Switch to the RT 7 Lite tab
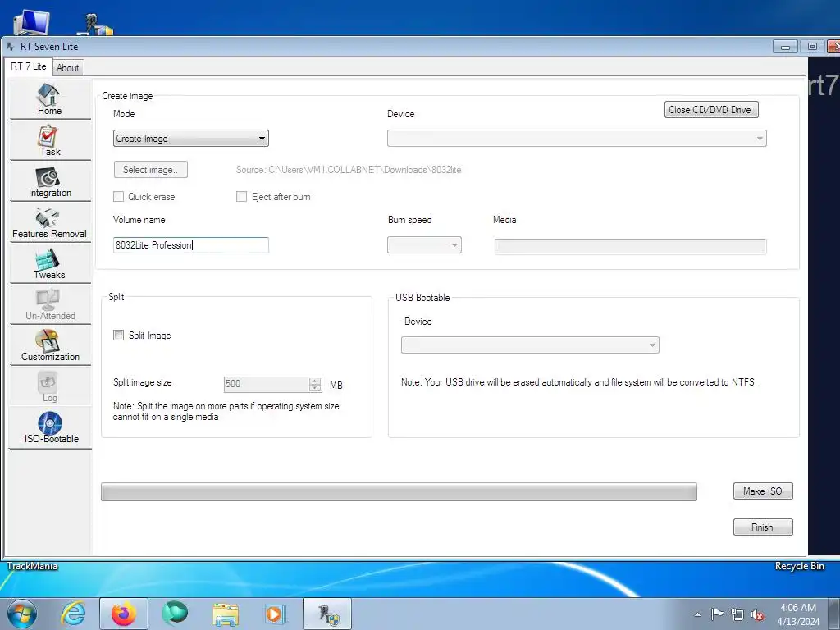 click(x=29, y=66)
